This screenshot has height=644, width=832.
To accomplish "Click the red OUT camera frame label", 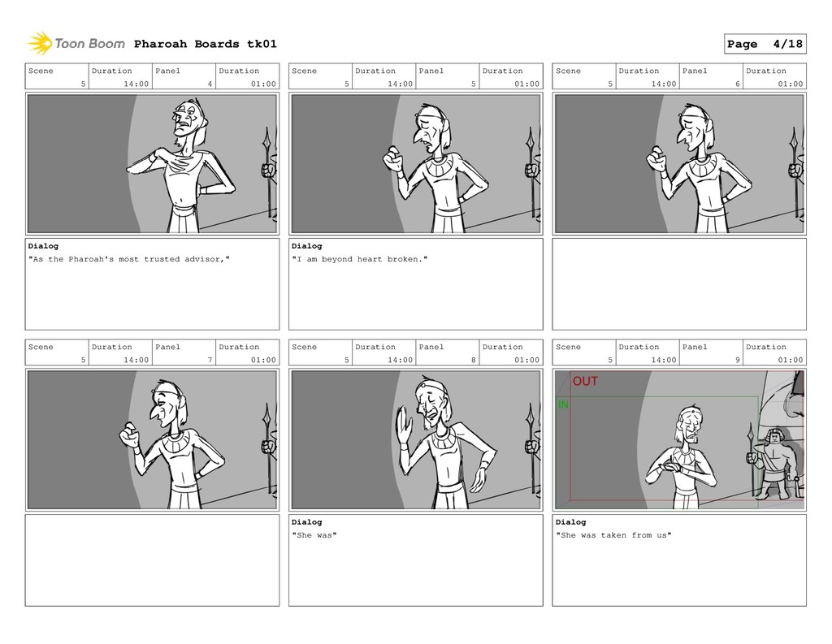I will [585, 382].
